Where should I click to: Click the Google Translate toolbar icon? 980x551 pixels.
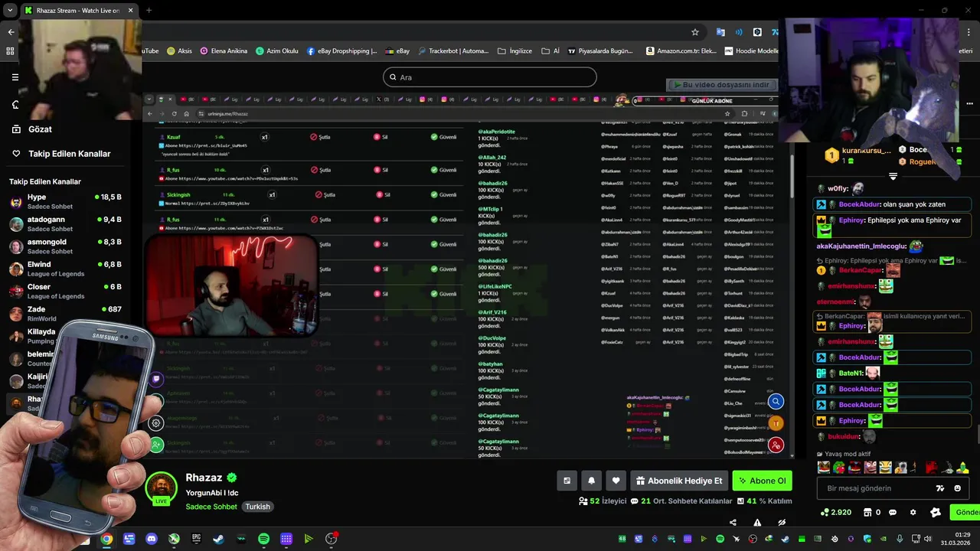(x=720, y=32)
